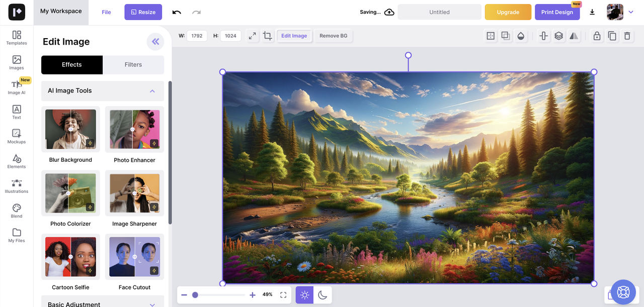Open the File menu
644x307 pixels.
point(106,12)
